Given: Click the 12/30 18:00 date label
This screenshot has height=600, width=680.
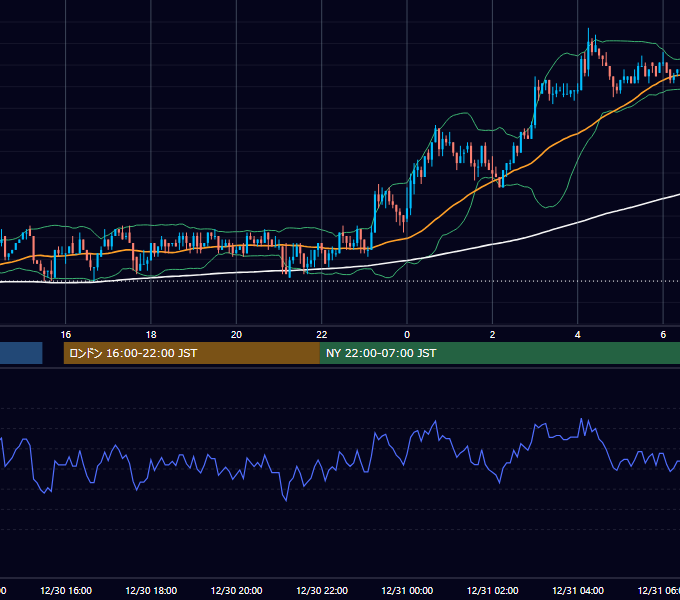Looking at the screenshot, I should click(x=151, y=590).
